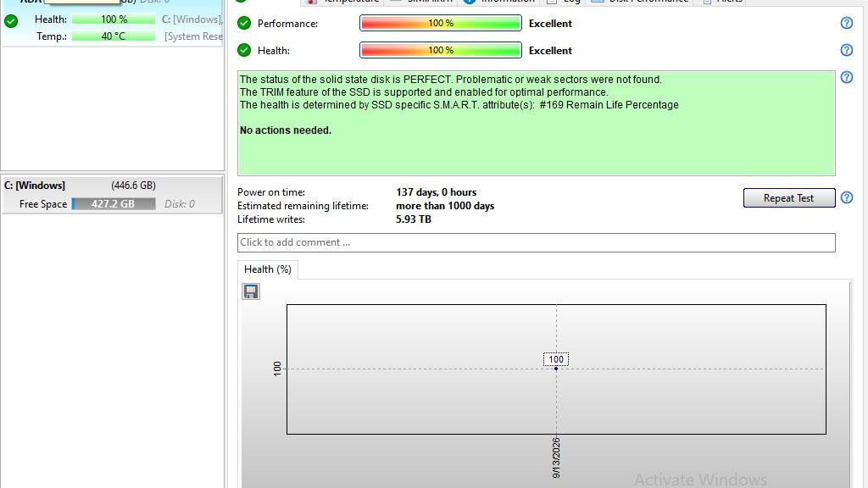Click the 40 °C temperature bar in sidebar

(114, 36)
